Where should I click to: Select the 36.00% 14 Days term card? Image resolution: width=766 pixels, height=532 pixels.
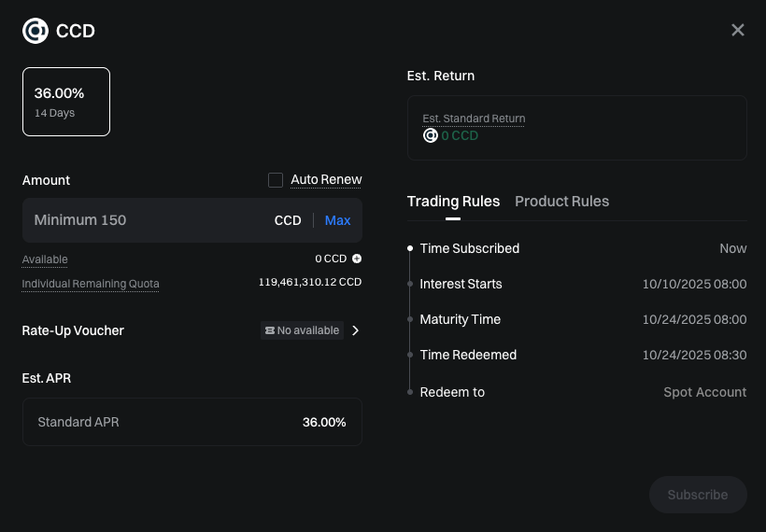pos(66,102)
